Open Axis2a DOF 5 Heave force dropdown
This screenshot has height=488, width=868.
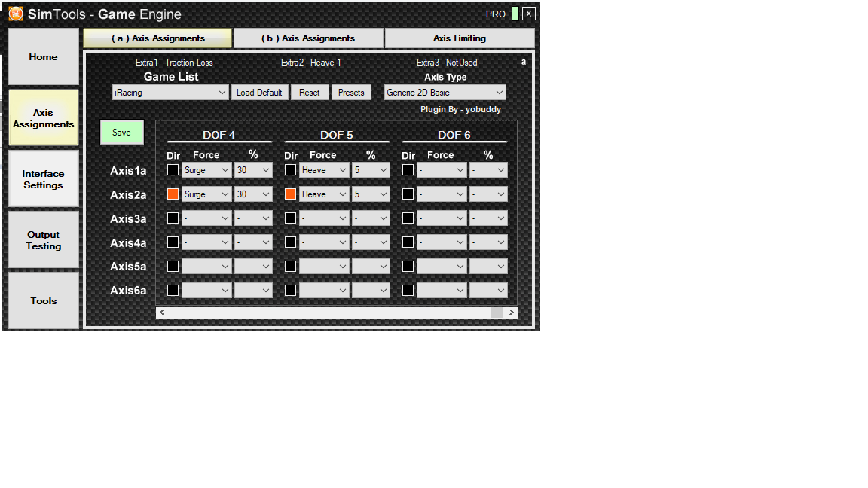click(x=324, y=194)
